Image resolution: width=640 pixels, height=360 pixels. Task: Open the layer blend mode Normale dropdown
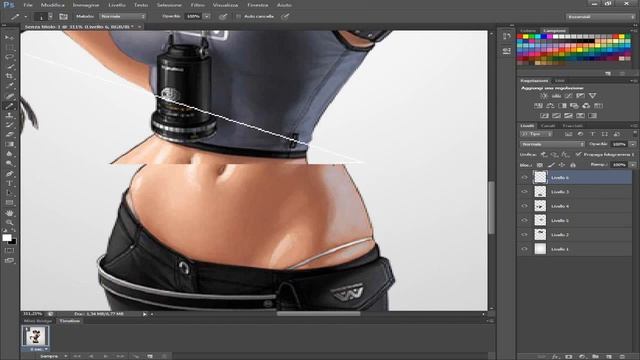click(552, 144)
